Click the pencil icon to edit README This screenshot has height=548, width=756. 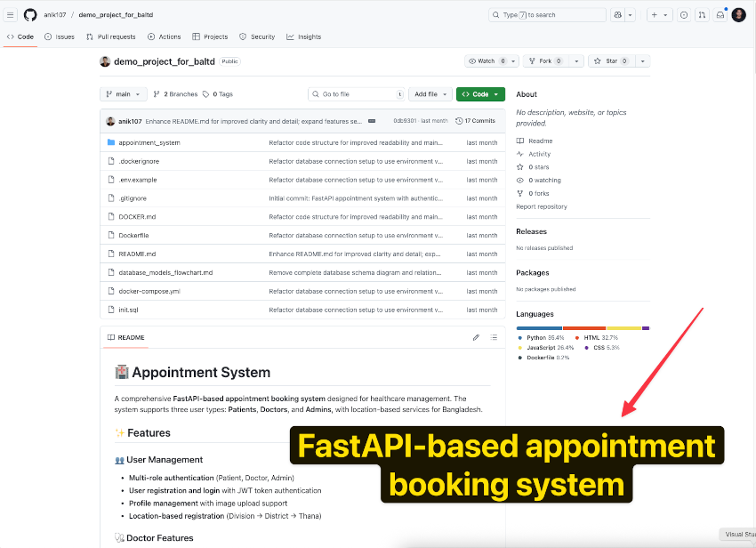point(476,338)
